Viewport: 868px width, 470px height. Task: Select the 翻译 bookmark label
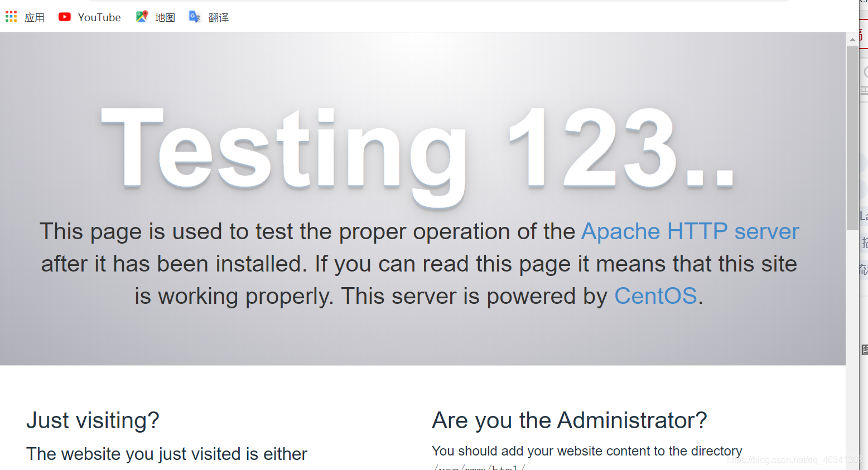219,17
